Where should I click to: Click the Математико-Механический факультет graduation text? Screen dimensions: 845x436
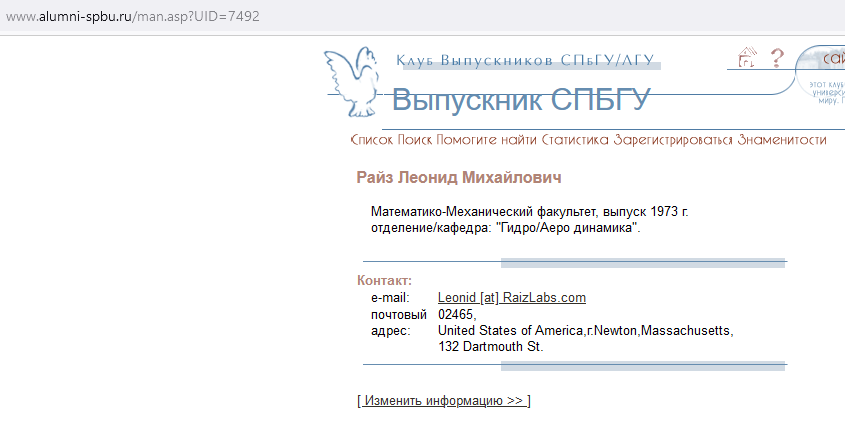pyautogui.click(x=530, y=211)
